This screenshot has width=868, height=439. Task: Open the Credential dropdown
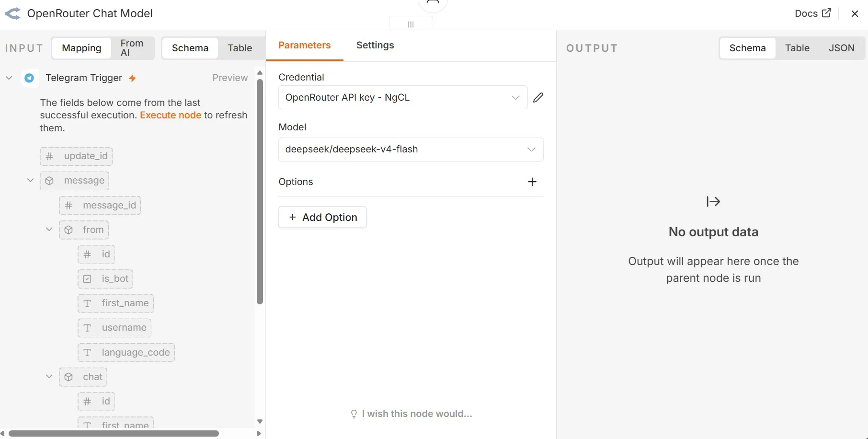point(403,97)
